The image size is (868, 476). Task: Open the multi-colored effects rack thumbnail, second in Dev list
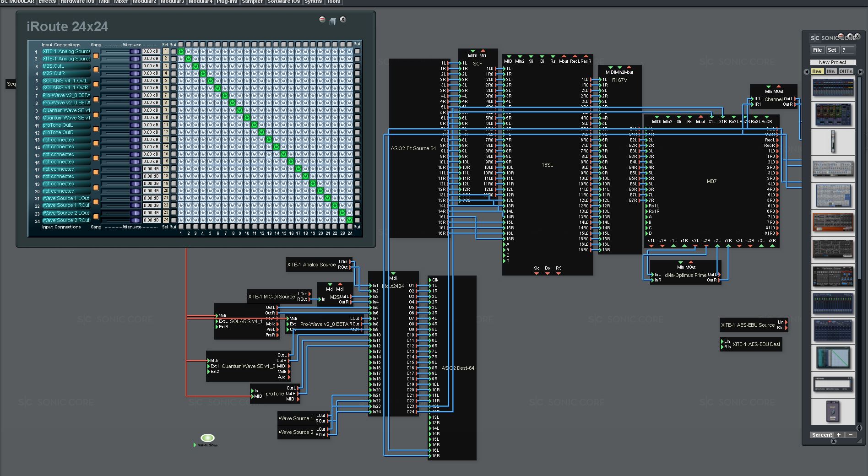(x=833, y=114)
